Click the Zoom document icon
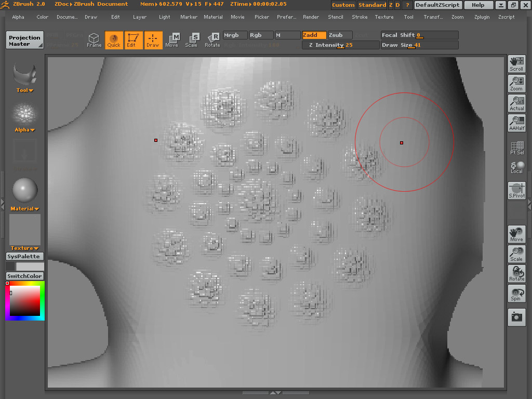Screen dimensions: 532x399 click(x=516, y=84)
